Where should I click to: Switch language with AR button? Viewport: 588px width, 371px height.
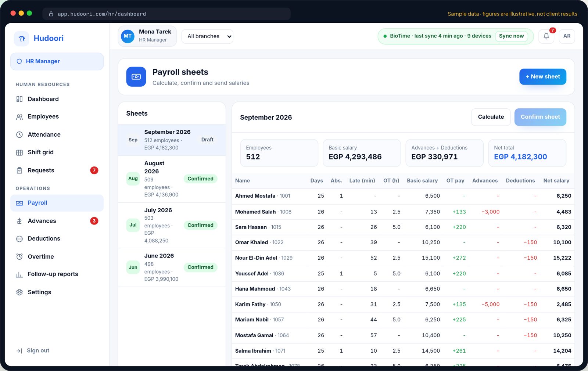[567, 36]
